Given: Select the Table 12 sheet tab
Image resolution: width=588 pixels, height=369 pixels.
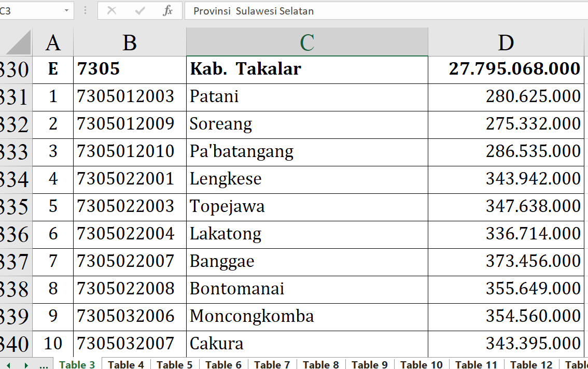Looking at the screenshot, I should pyautogui.click(x=531, y=365).
